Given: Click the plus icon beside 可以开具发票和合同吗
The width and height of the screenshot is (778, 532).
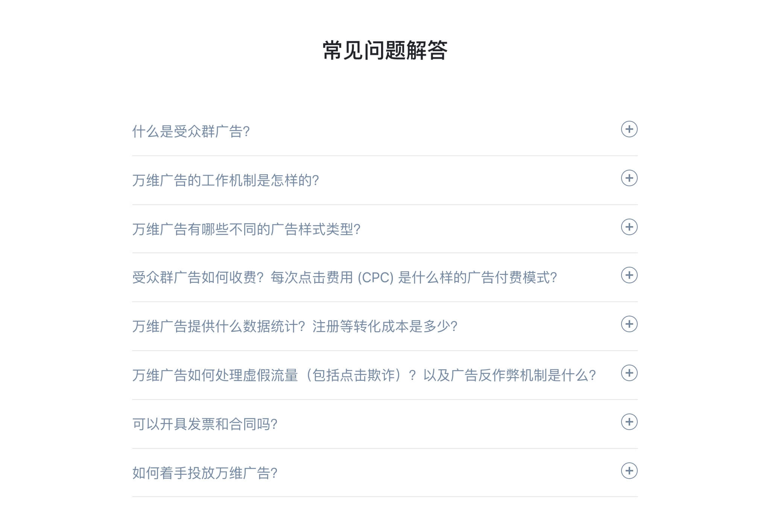Looking at the screenshot, I should [629, 422].
